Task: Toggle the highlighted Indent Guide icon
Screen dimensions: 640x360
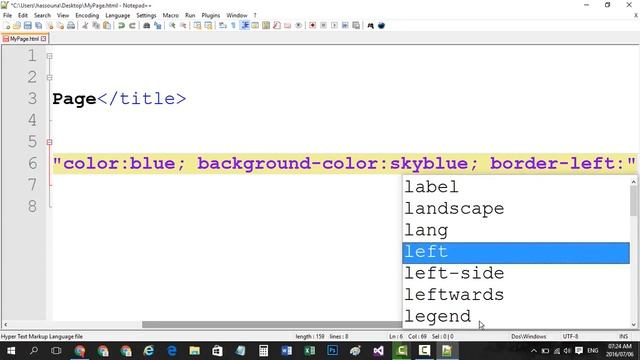Action: pos(244,26)
